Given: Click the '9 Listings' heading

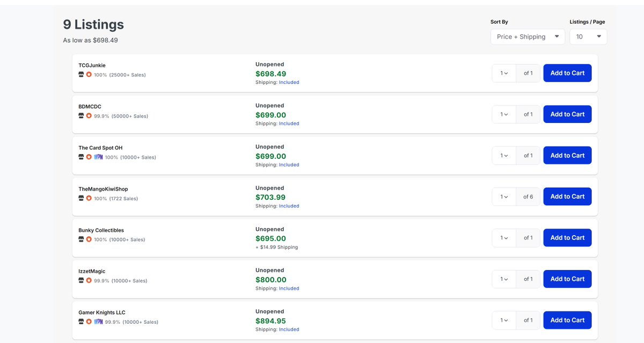Looking at the screenshot, I should coord(93,24).
